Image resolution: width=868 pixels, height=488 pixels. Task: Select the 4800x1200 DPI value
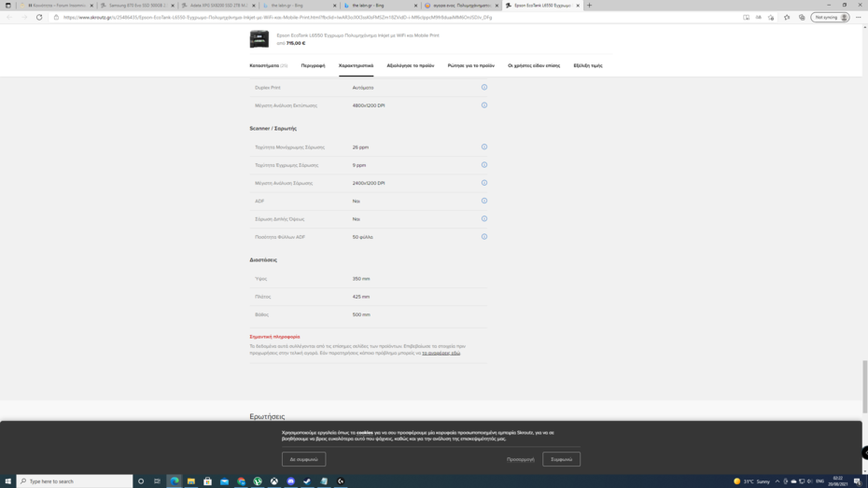[x=369, y=105]
